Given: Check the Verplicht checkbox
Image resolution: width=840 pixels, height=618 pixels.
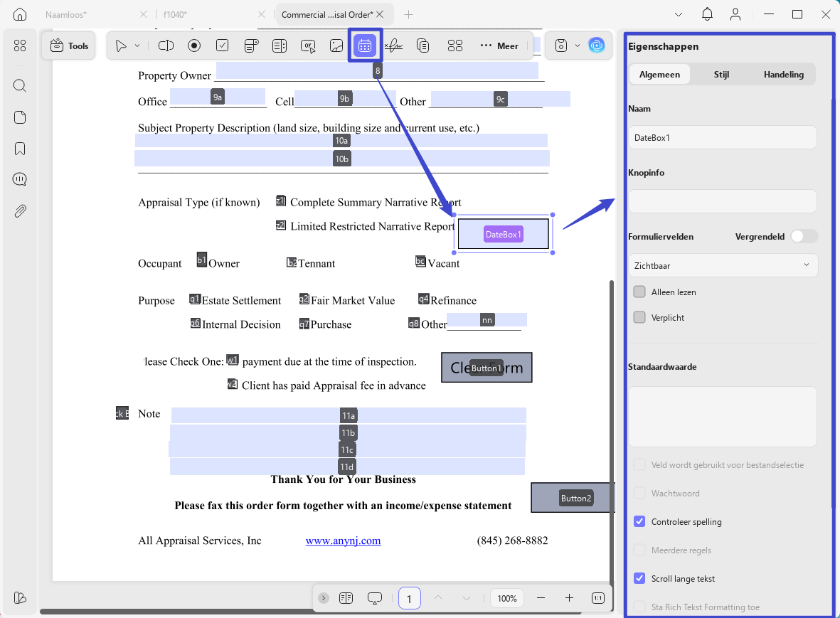Looking at the screenshot, I should click(639, 318).
